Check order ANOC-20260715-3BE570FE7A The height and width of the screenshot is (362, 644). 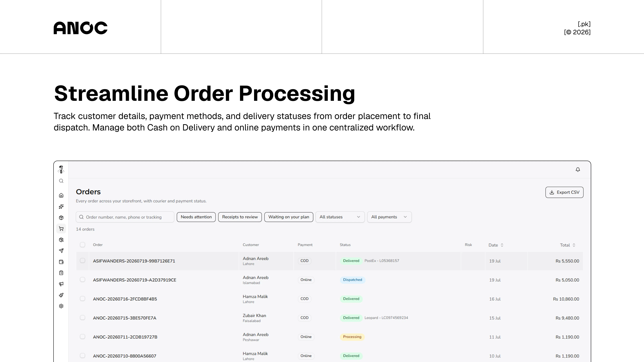[x=83, y=318]
